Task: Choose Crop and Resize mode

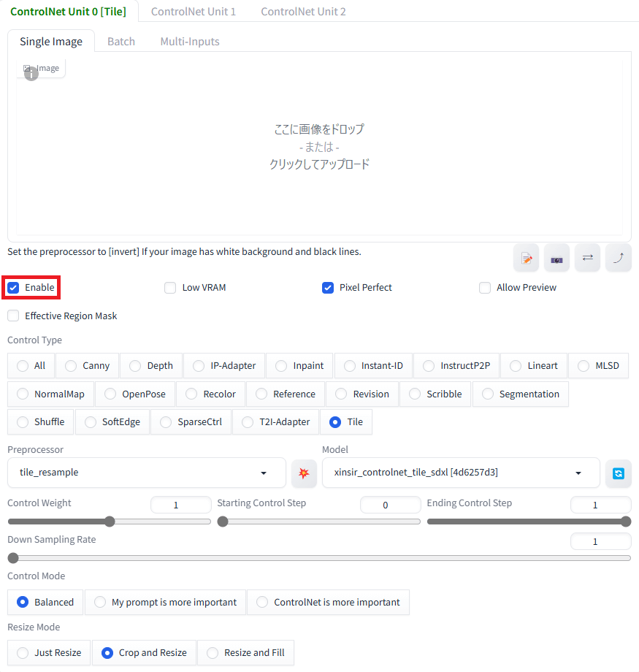Action: click(x=144, y=653)
